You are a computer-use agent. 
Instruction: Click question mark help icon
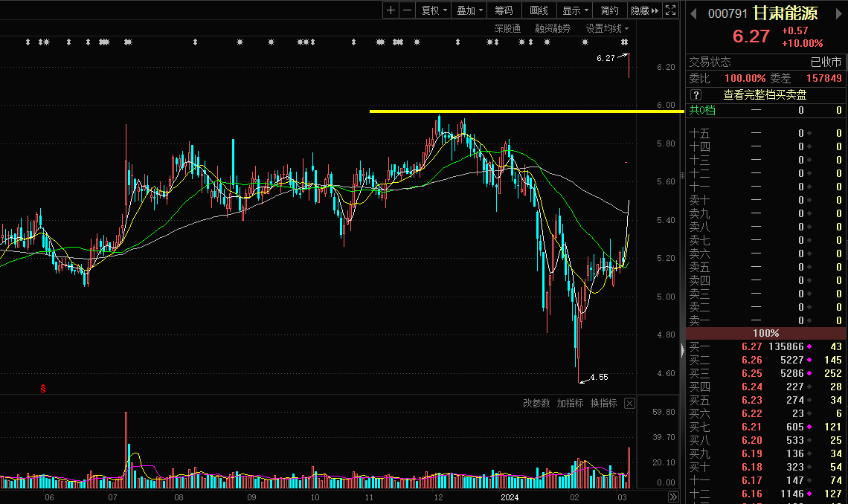tap(695, 94)
